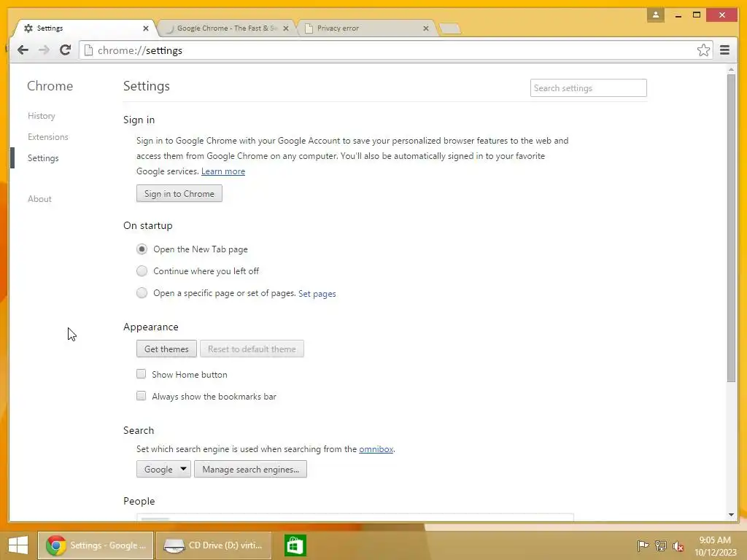Screen dimensions: 747x560
Task: Open a new tab with the new tab button
Action: (x=449, y=28)
